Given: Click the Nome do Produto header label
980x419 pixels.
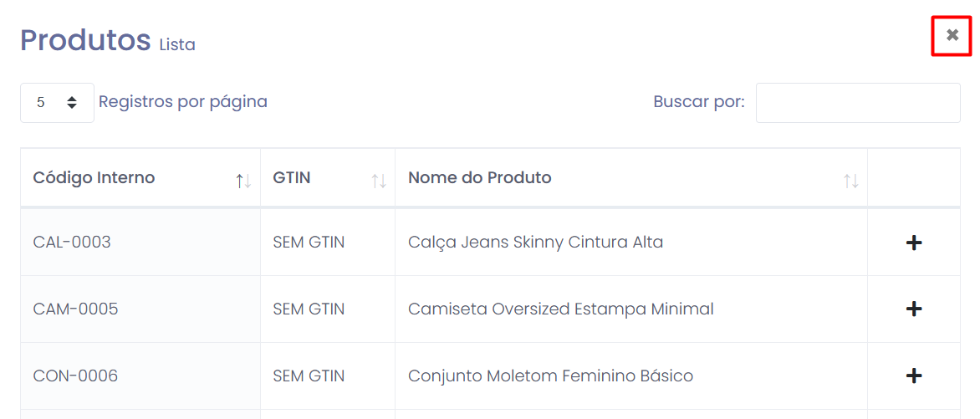Looking at the screenshot, I should tap(479, 177).
